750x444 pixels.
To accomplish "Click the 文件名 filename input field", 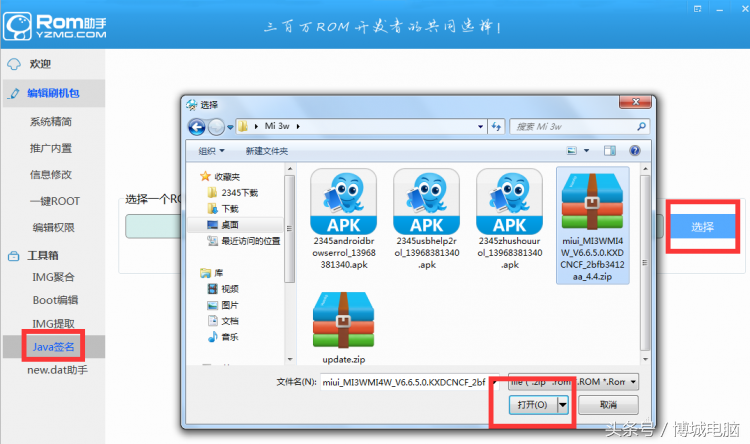I will 407,382.
